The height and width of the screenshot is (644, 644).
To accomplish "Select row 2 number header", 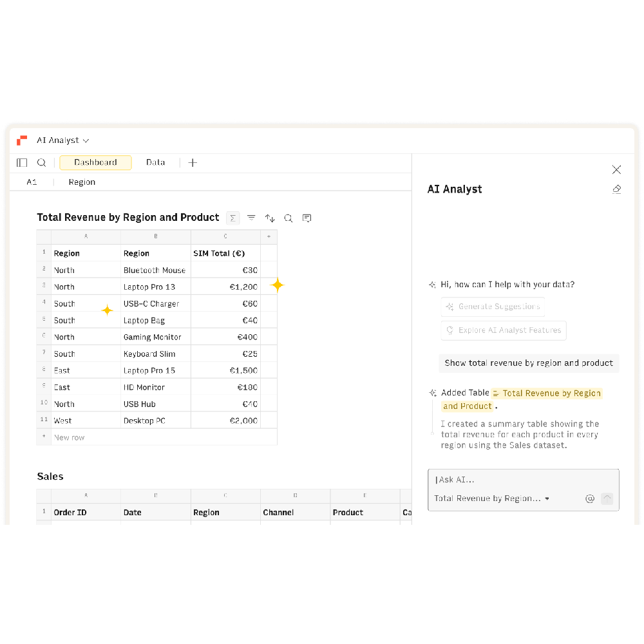I will point(44,269).
